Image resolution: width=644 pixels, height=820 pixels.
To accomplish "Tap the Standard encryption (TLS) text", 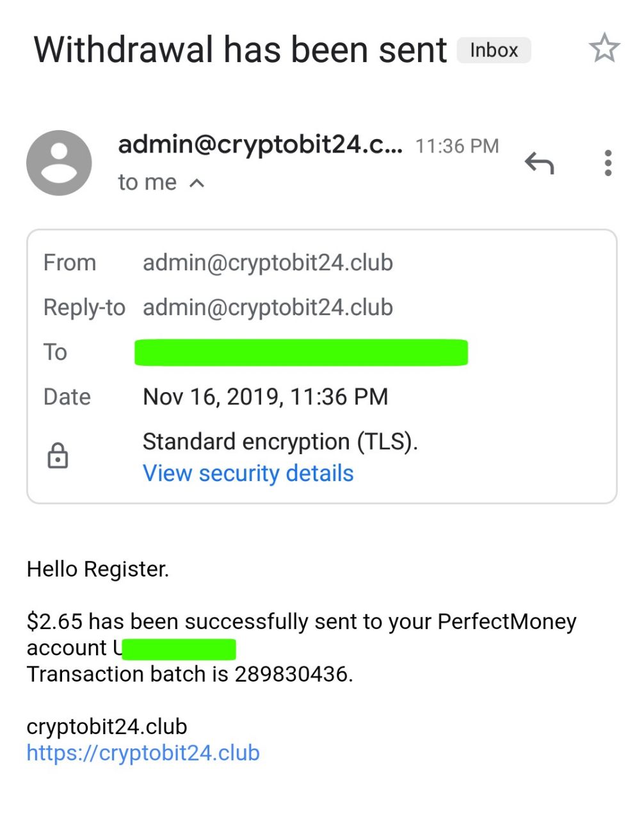I will pyautogui.click(x=280, y=442).
